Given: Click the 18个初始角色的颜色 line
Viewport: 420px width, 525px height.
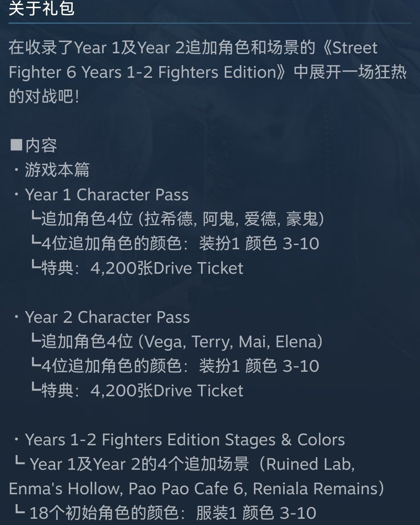Looking at the screenshot, I should point(165,513).
